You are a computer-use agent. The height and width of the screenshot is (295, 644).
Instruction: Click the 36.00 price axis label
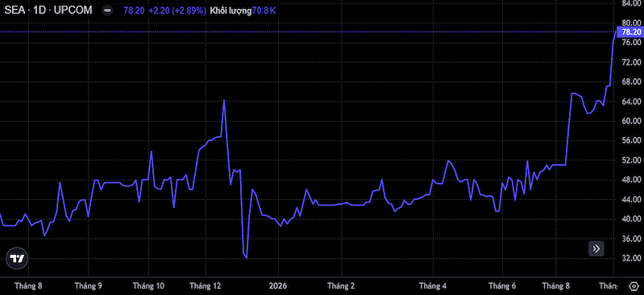632,239
